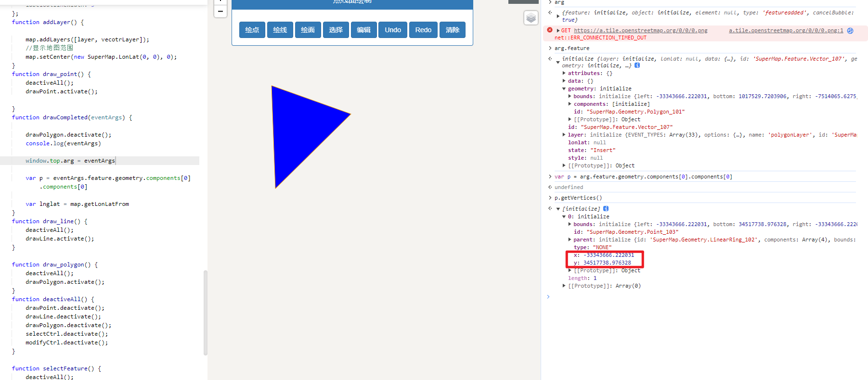The width and height of the screenshot is (868, 380).
Task: Click the 'state: "Insert"' property
Action: [x=592, y=150]
